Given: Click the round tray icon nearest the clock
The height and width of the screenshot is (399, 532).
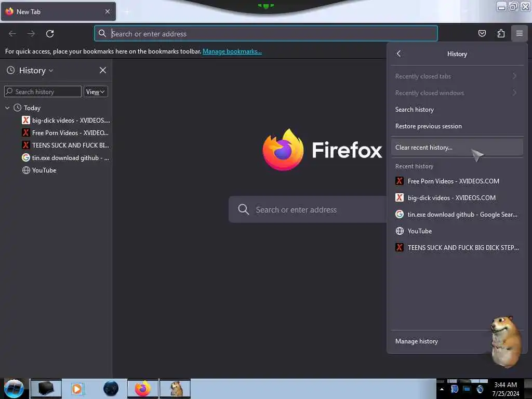Looking at the screenshot, I should click(x=480, y=389).
